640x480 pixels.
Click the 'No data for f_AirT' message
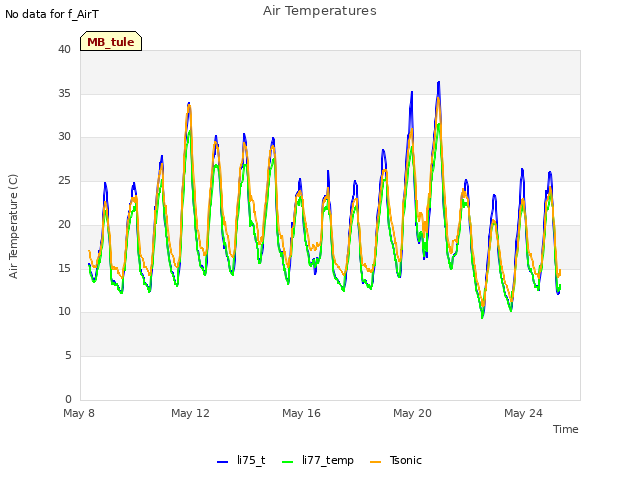pyautogui.click(x=52, y=14)
